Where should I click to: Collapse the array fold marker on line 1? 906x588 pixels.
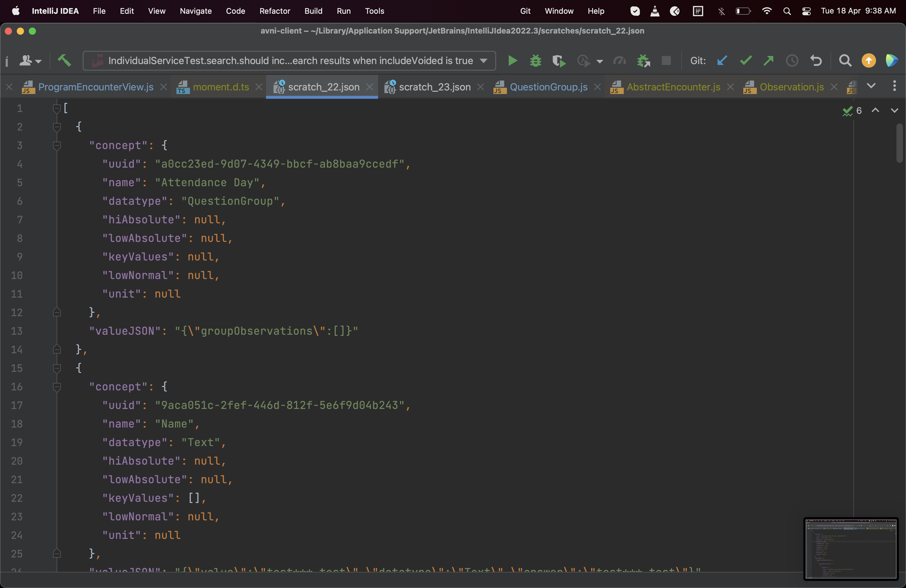(57, 108)
